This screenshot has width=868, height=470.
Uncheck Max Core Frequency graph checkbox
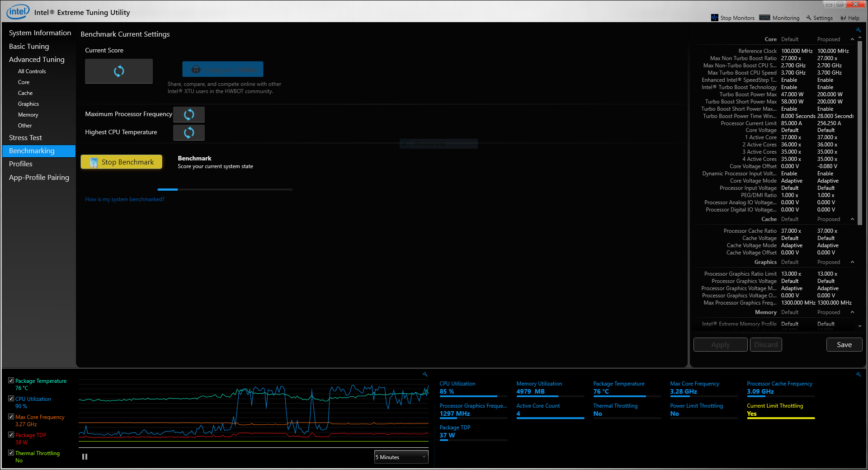(11, 417)
